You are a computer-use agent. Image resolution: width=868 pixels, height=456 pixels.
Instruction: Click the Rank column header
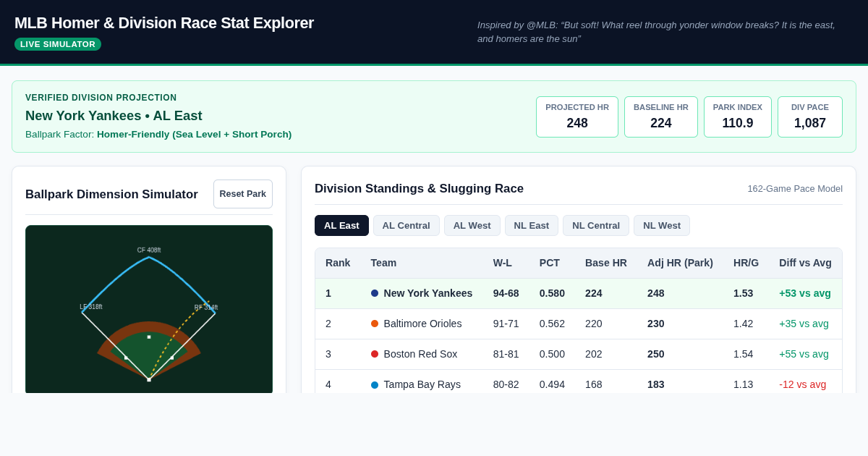click(x=338, y=263)
